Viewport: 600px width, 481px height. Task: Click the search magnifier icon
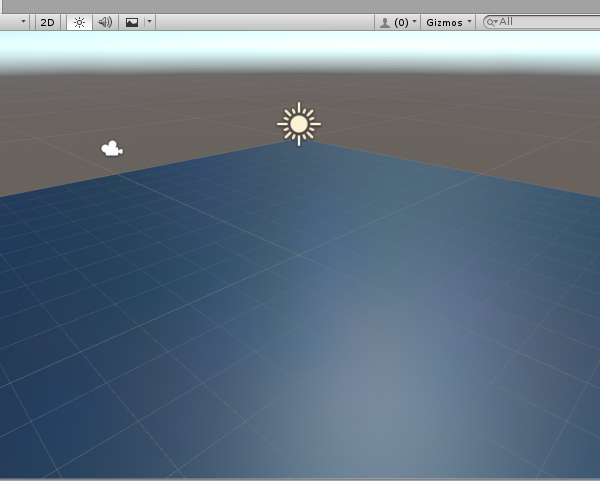[491, 23]
